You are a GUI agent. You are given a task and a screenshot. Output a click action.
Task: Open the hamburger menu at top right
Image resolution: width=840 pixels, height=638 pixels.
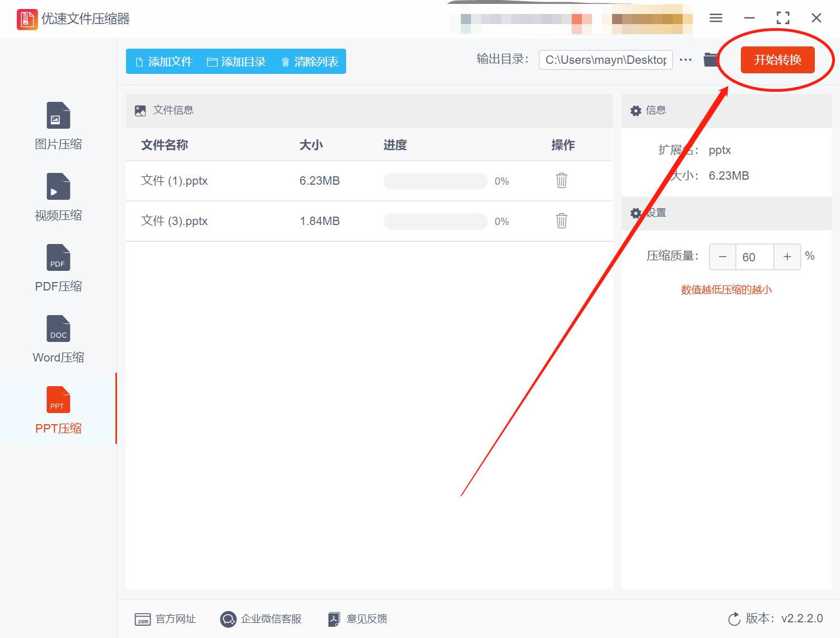(715, 17)
